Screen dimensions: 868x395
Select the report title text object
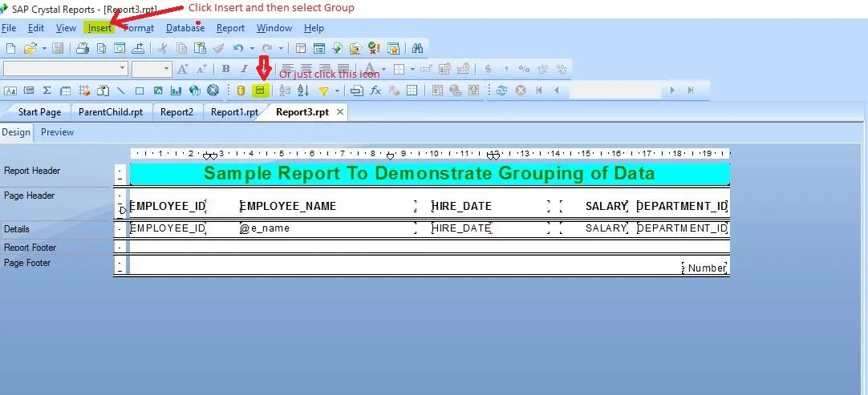[x=429, y=173]
